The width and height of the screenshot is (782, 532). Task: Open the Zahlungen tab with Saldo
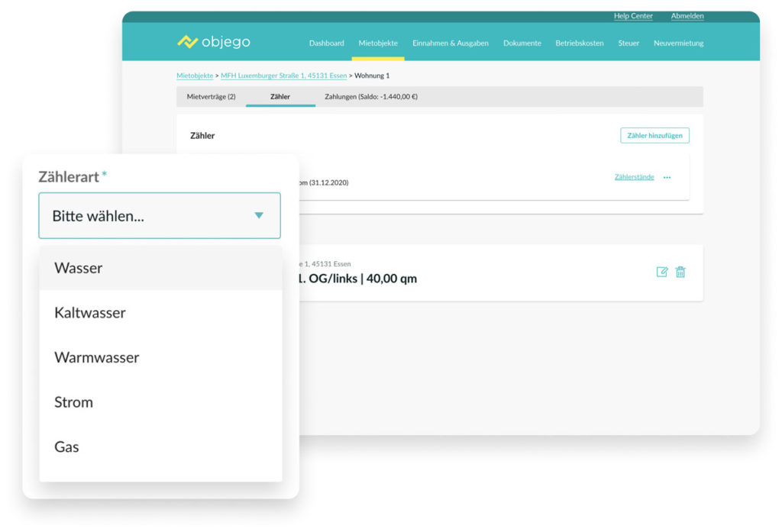point(370,97)
